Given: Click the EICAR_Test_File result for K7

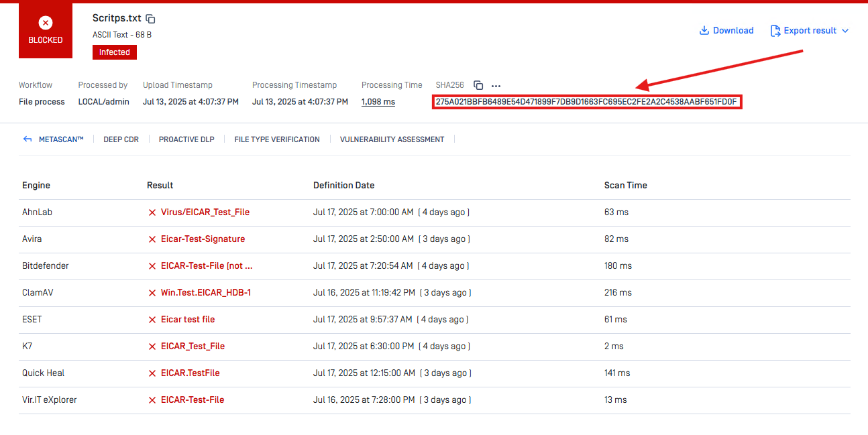Looking at the screenshot, I should coord(193,346).
